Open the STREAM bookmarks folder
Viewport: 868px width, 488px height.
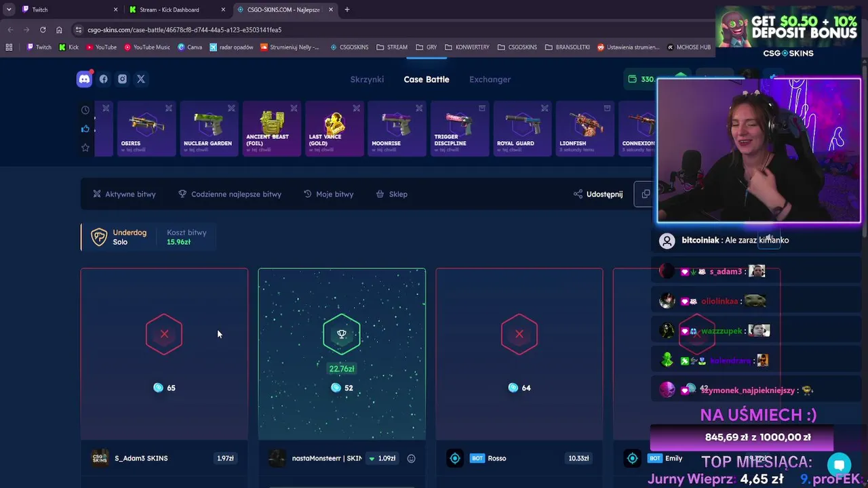(x=392, y=47)
